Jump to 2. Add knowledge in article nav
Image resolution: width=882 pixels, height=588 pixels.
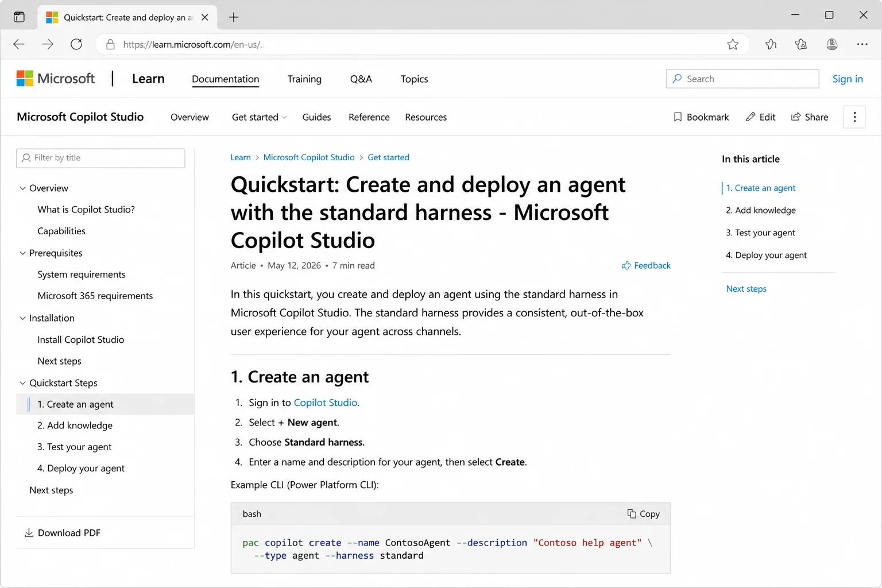click(761, 210)
